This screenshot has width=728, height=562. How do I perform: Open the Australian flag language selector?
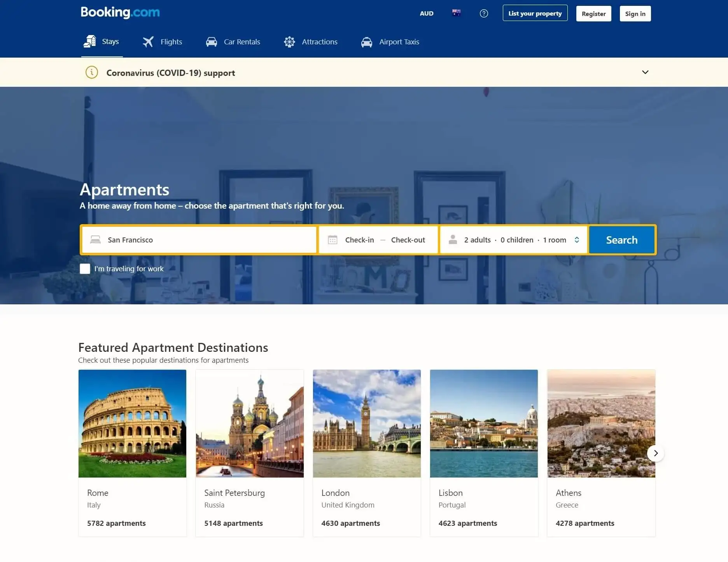[x=456, y=13]
